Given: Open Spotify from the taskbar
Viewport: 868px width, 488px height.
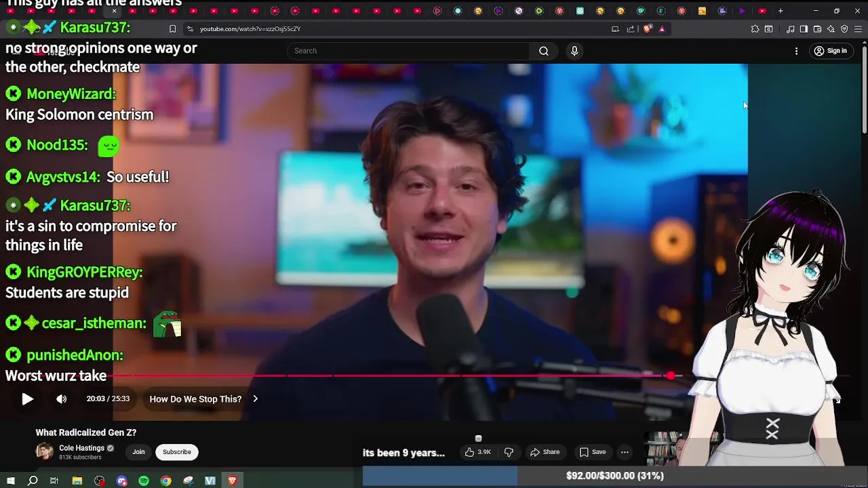Looking at the screenshot, I should click(144, 481).
